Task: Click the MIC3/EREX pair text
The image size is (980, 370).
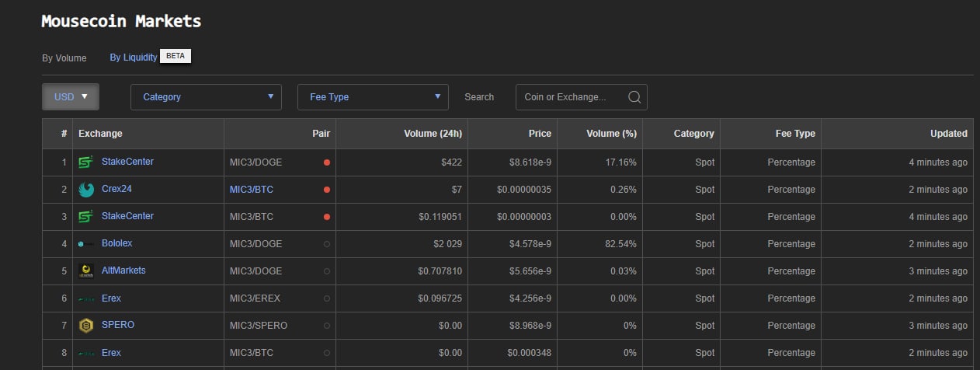Action: 255,298
